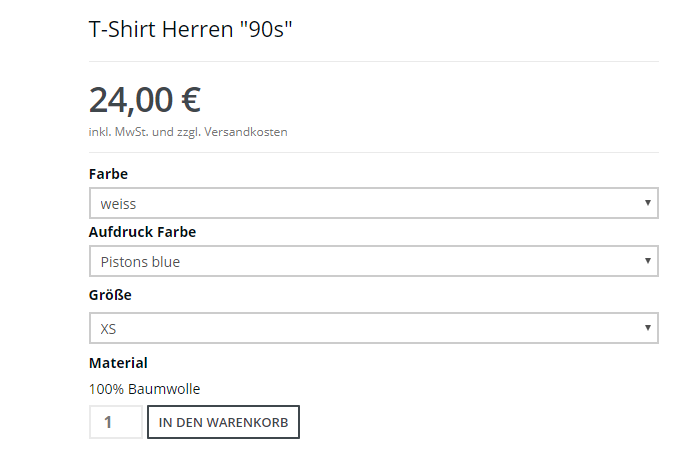
Task: Expand the Aufdruck Farbe dropdown
Action: click(x=373, y=262)
